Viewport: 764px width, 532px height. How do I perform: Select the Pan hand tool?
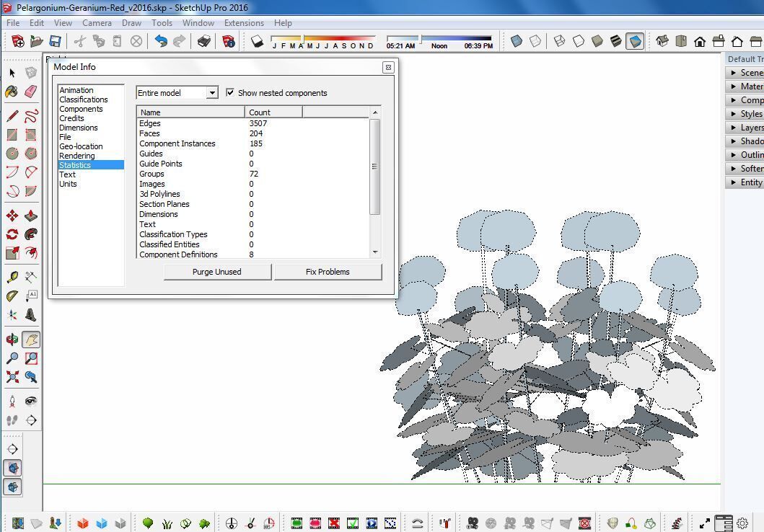(x=31, y=340)
